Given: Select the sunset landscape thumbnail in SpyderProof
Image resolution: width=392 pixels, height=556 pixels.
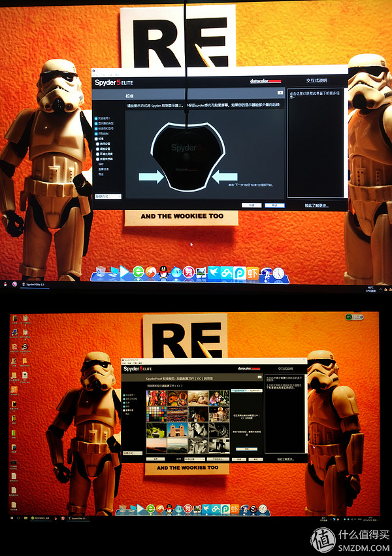Looking at the screenshot, I should point(156,445).
